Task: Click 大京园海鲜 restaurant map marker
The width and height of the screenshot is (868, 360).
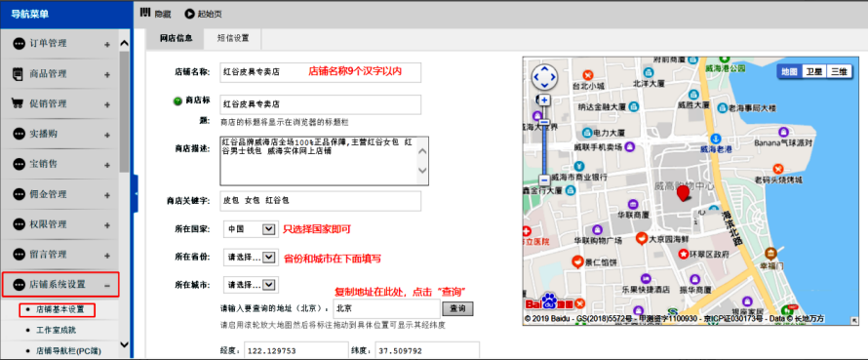Action: [642, 239]
